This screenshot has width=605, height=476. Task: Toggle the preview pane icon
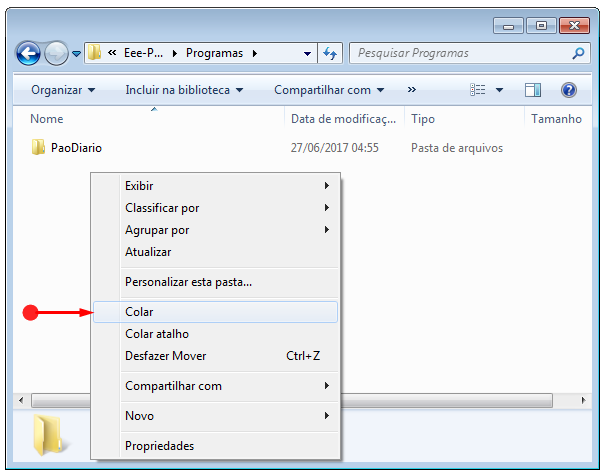click(533, 90)
